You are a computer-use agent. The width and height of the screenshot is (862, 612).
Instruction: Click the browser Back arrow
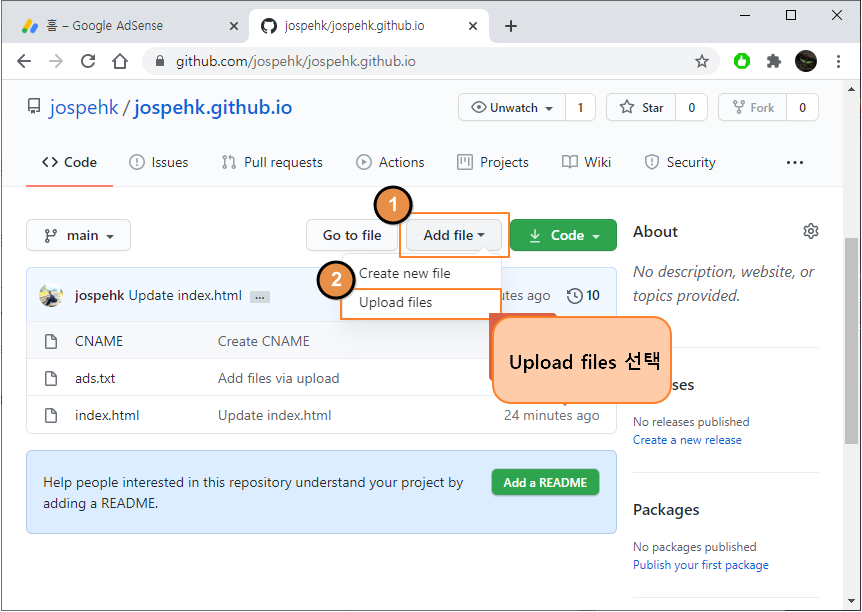point(24,61)
